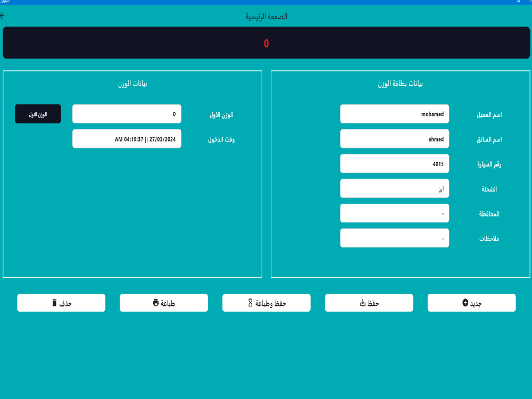This screenshot has height=399, width=532.
Task: Save the record with the حفظ button
Action: pyautogui.click(x=369, y=303)
